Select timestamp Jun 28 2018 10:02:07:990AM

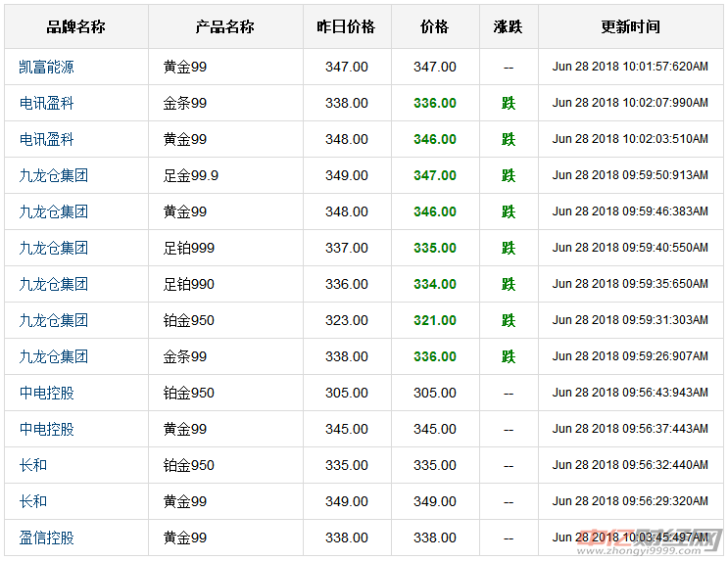tap(630, 103)
